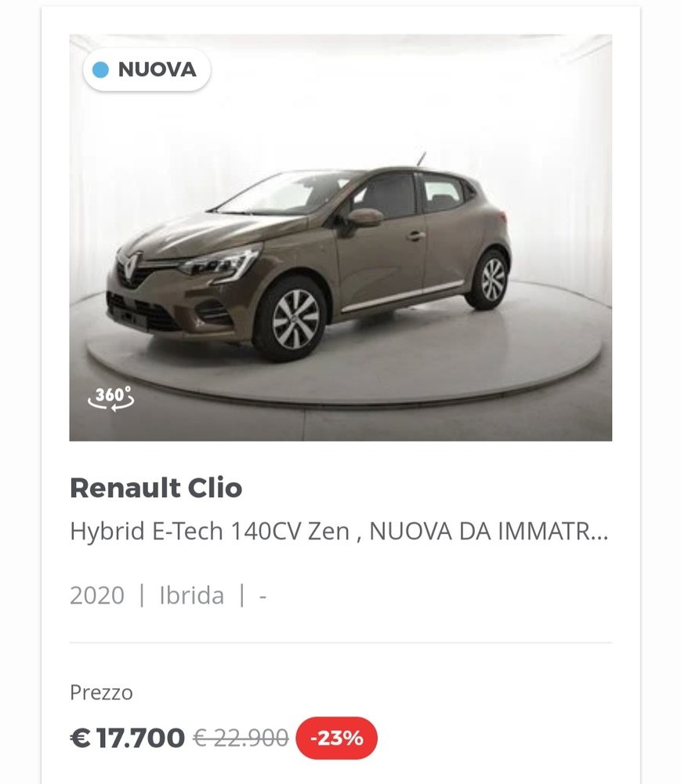Click the car's side mirror
Viewport: 681px width, 784px height.
pos(364,217)
